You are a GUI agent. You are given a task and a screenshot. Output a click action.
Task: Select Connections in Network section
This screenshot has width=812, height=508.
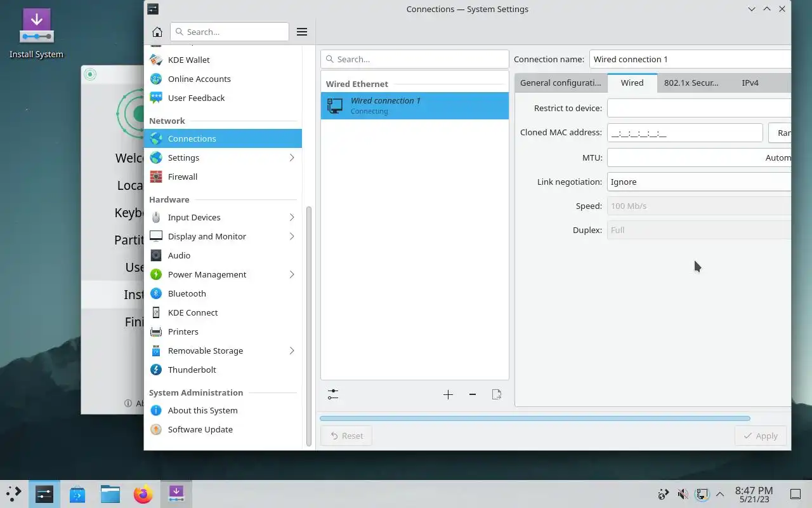223,138
